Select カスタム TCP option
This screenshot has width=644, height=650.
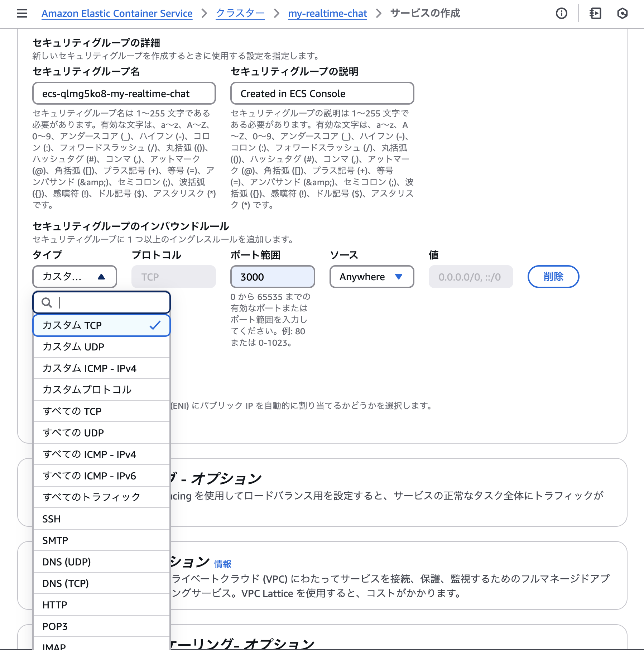(101, 325)
